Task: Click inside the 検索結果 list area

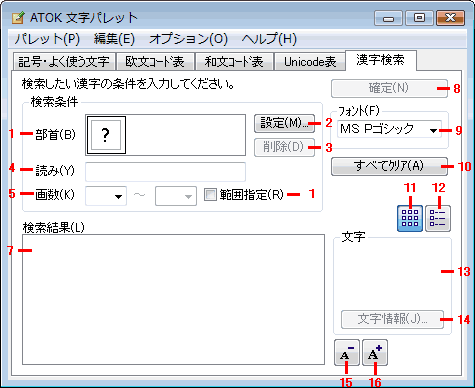Action: 173,299
